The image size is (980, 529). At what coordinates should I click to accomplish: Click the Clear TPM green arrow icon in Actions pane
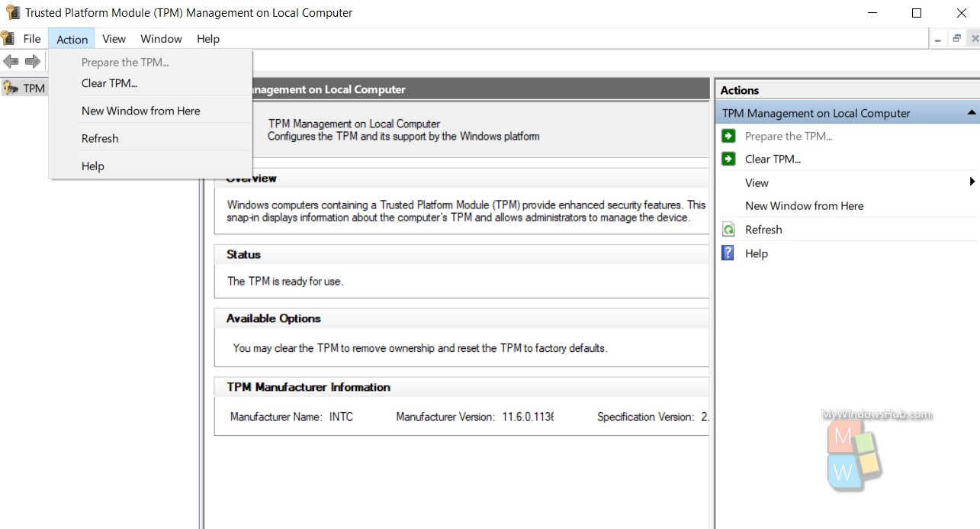(x=728, y=159)
